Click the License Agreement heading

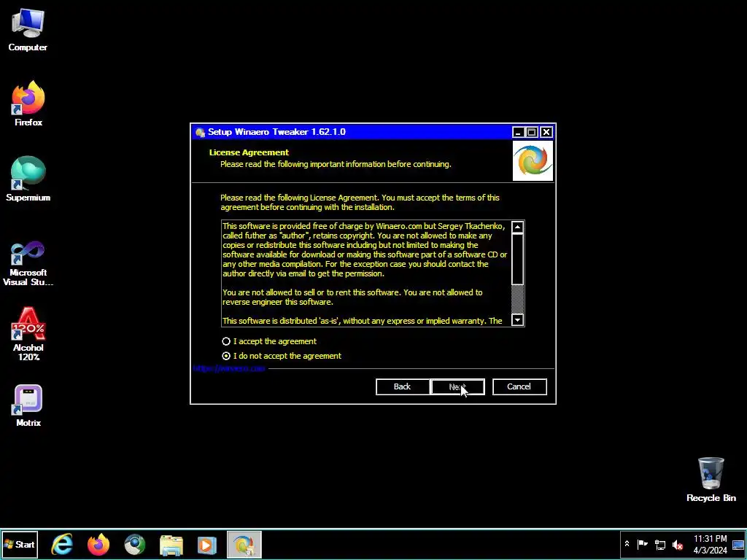249,152
